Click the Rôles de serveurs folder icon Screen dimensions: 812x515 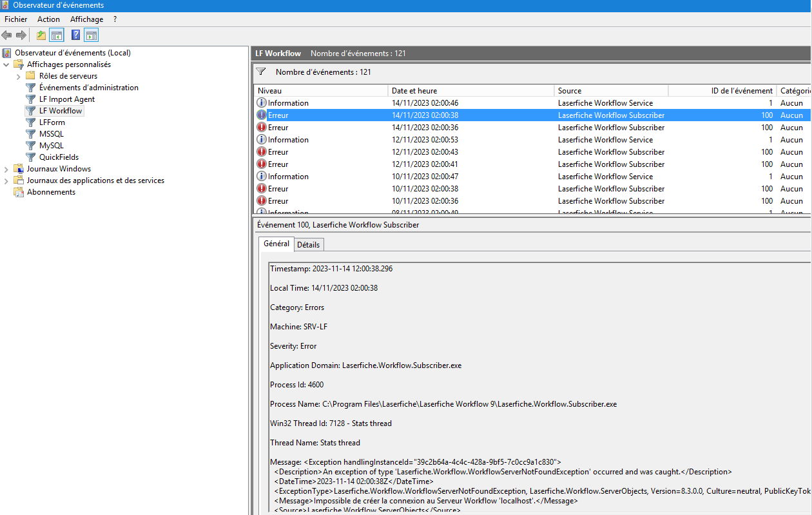point(30,76)
